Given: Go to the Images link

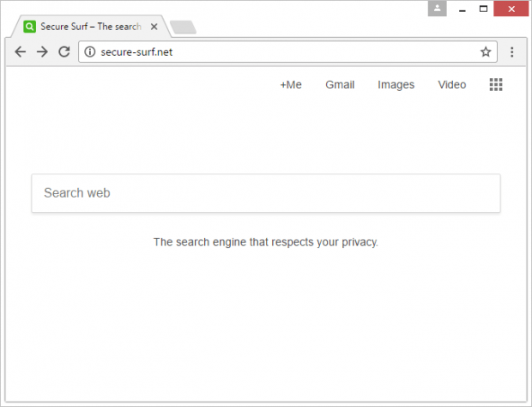Looking at the screenshot, I should point(396,84).
